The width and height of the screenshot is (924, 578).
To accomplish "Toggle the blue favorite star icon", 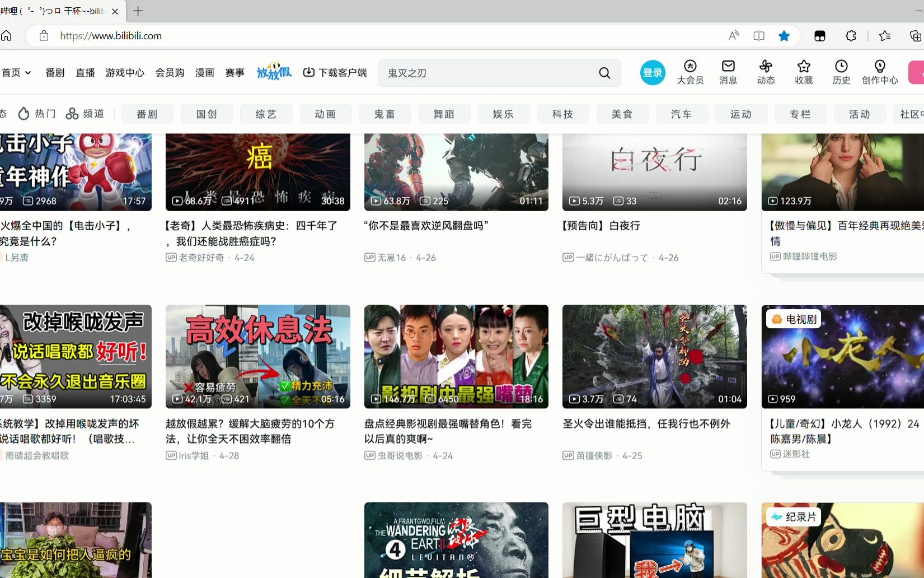I will point(784,36).
